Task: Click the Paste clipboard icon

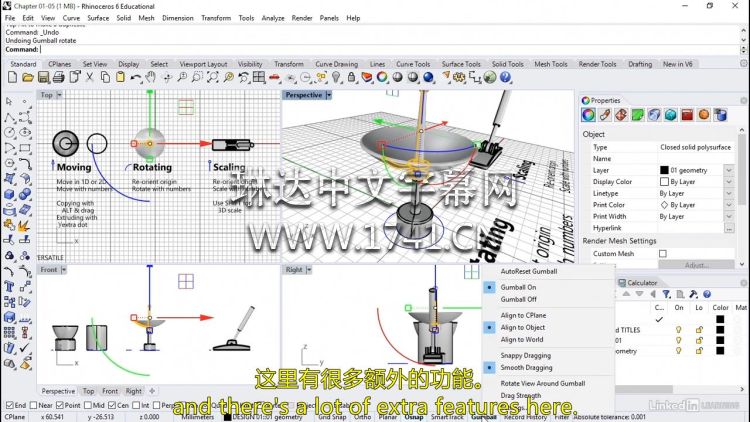Action: [120, 77]
